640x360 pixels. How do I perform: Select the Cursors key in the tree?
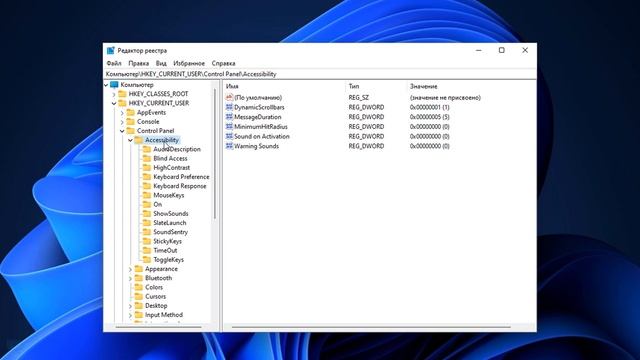click(x=156, y=297)
